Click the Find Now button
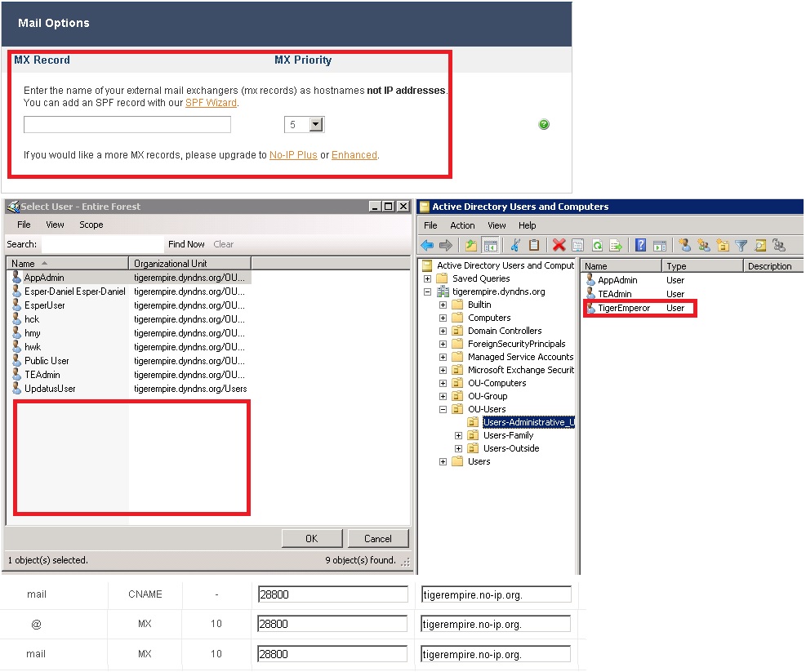This screenshot has width=806, height=672. (186, 244)
